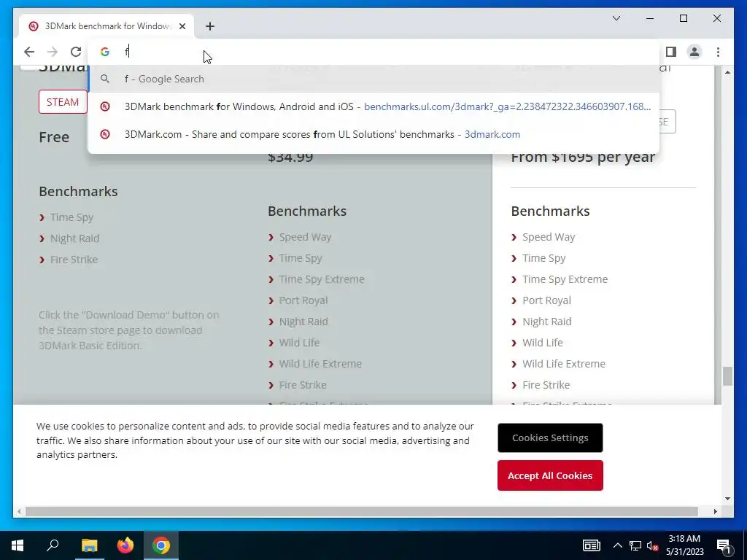Open the notification center icon
Viewport: 747px width, 560px height.
pyautogui.click(x=723, y=545)
